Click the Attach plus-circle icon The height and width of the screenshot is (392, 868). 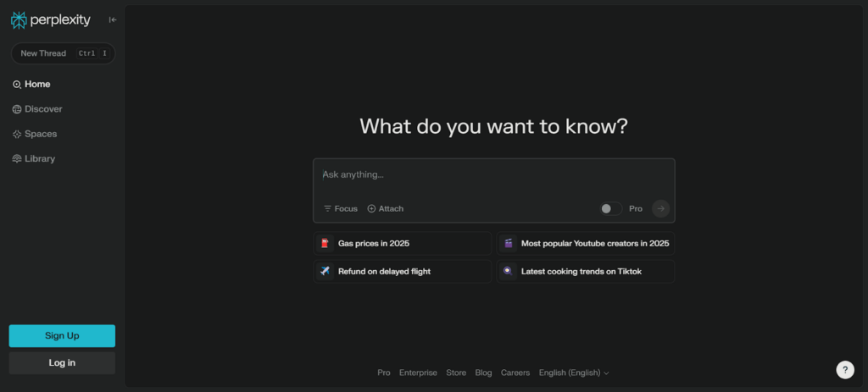[x=371, y=209]
